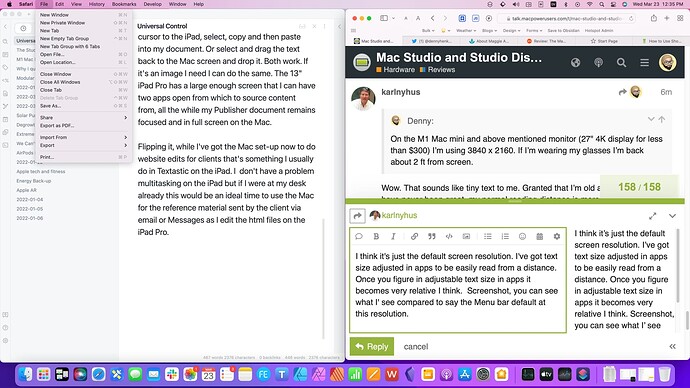
Task: Open forum hamburger menu in header
Action: (x=644, y=62)
